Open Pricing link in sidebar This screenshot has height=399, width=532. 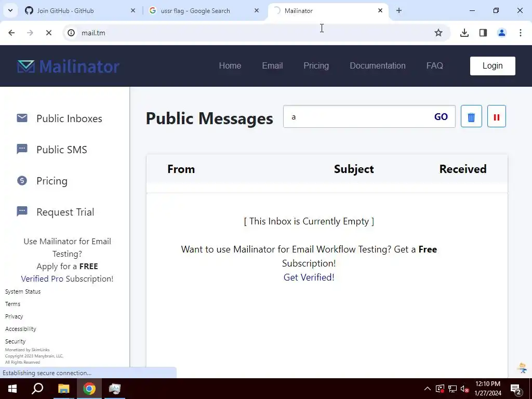coord(52,181)
